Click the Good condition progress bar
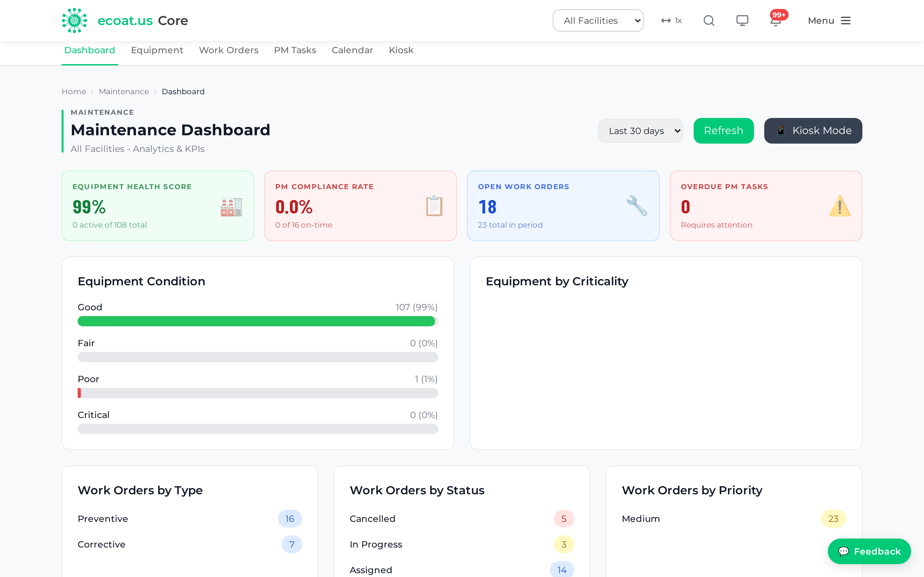This screenshot has height=577, width=924. pos(258,321)
